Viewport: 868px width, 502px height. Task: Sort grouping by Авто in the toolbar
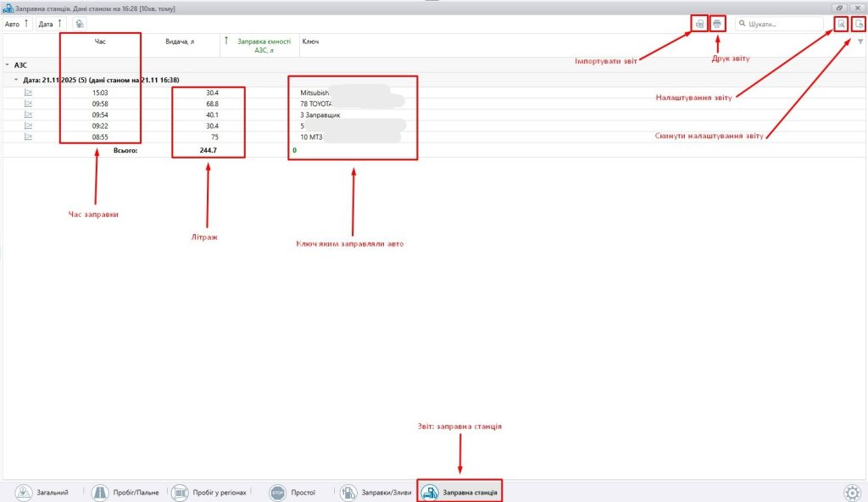tap(17, 24)
